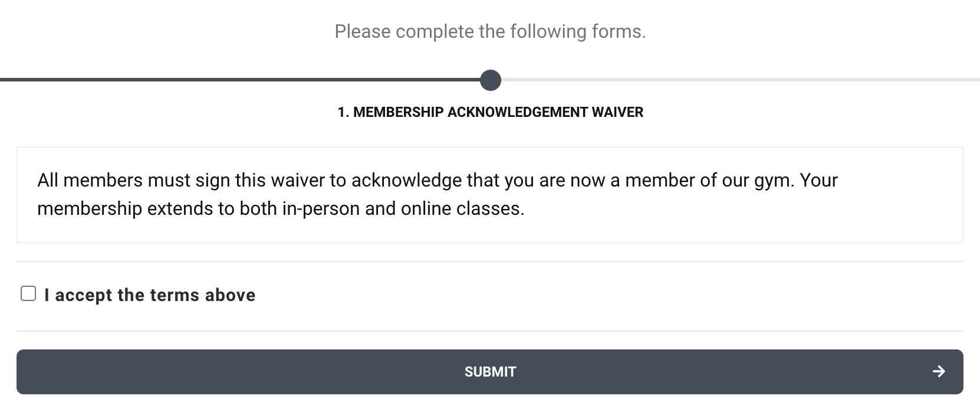Select 'Please complete the following forms' header
Screen dimensions: 980x412
pos(490,31)
